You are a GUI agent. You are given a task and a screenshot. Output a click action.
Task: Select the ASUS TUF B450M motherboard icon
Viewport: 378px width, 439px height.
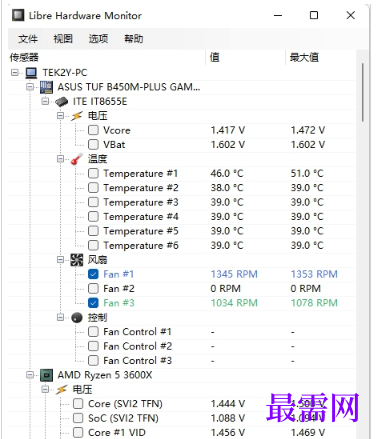(46, 87)
